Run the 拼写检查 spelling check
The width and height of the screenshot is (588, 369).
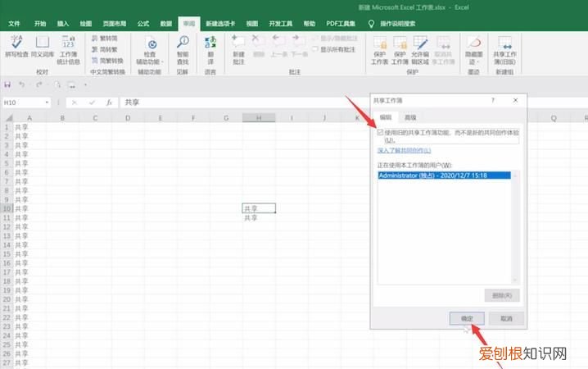coord(16,47)
